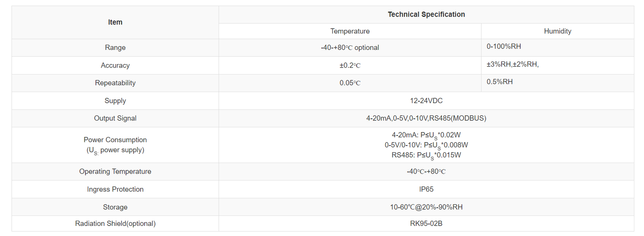Screen dimensions: 644x236
Task: Select the 10-60℃@20%-90%RH storage value
Action: (x=426, y=207)
